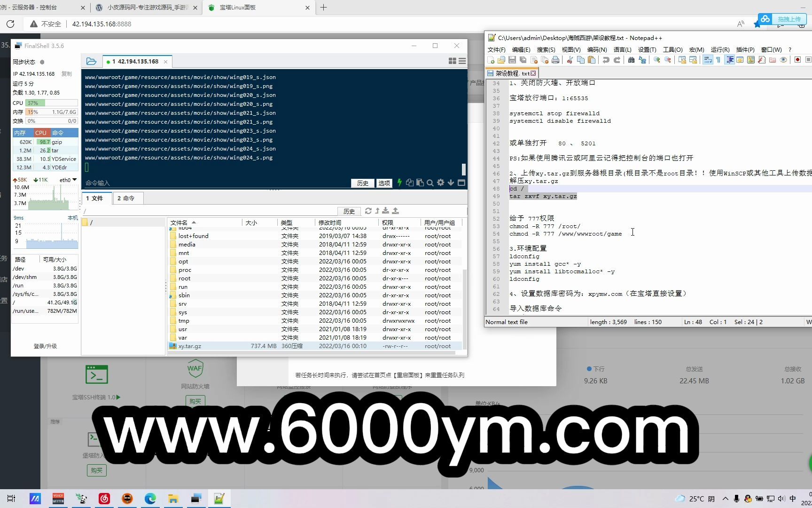812x508 pixels.
Task: Click 选项 button in terminal command bar
Action: point(384,183)
